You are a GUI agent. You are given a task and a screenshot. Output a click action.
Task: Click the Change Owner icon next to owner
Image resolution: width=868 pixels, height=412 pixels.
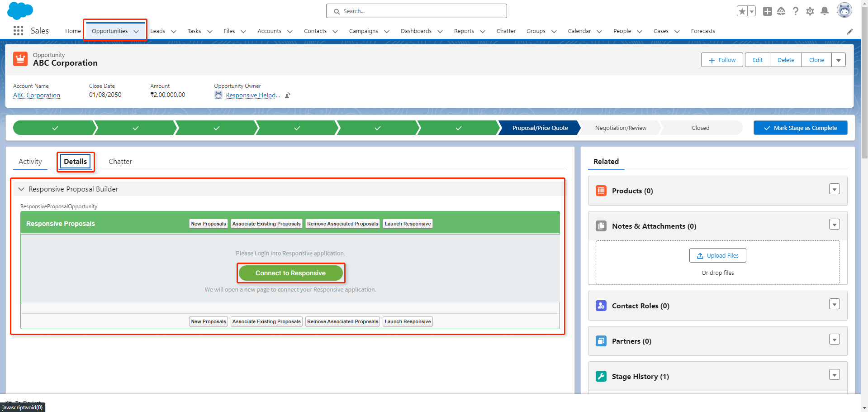pos(288,95)
